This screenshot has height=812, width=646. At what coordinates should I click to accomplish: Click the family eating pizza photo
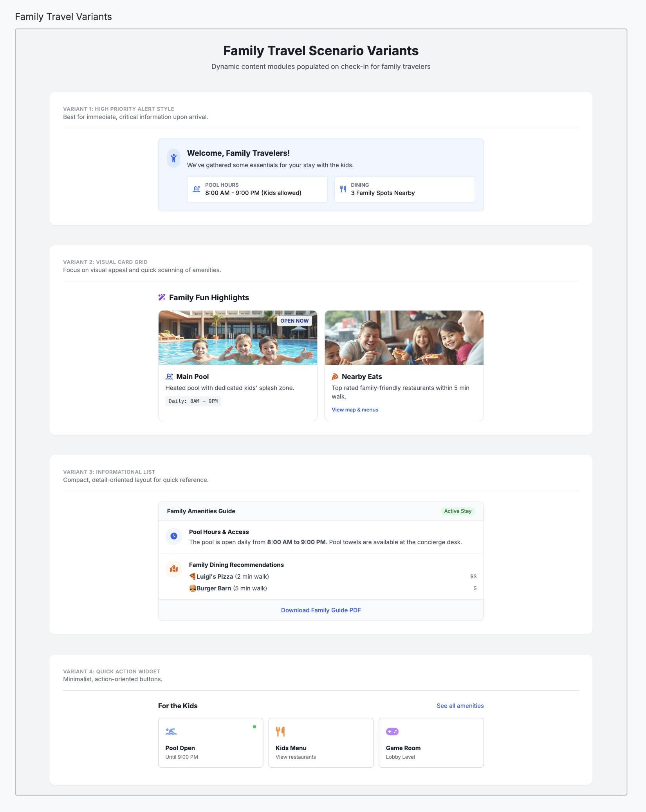point(404,338)
